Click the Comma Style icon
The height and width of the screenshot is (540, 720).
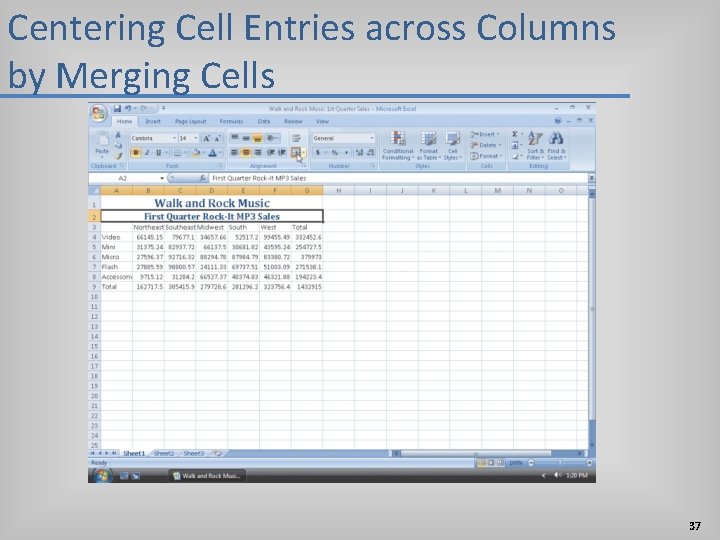(x=346, y=152)
